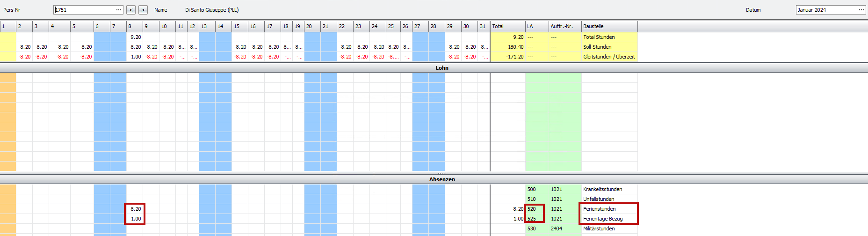Click the Datum field showing Januar 2024
This screenshot has height=236, width=868.
tap(825, 10)
